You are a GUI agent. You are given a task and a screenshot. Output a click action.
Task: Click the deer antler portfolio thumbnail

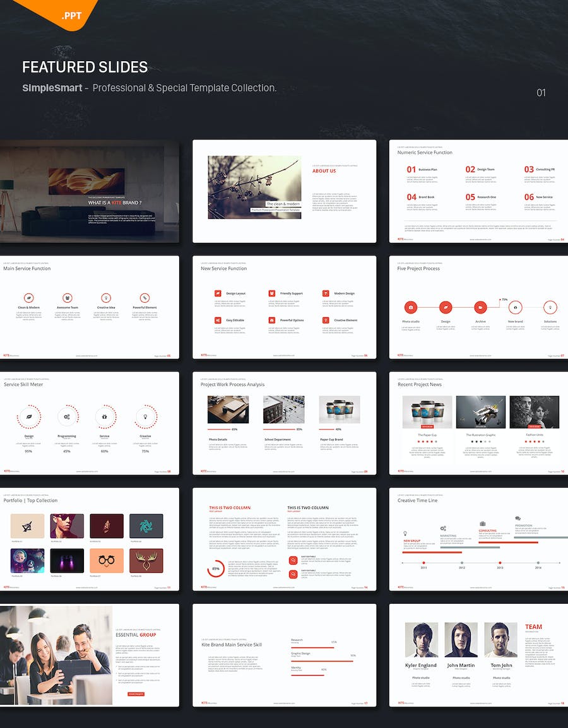[146, 560]
